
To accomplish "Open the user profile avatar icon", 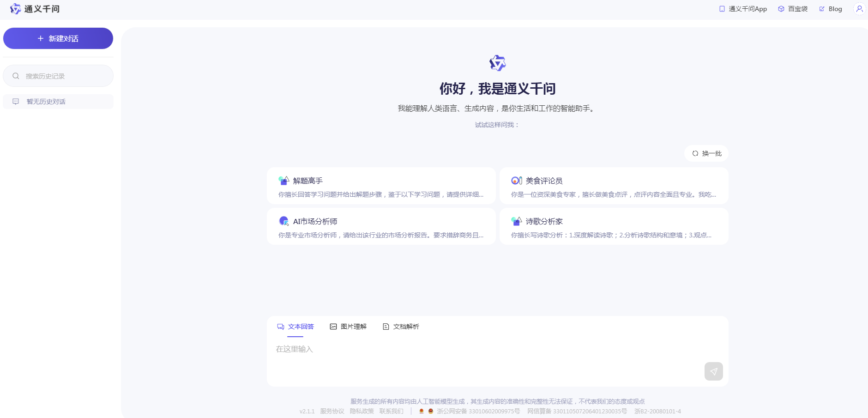I will [859, 9].
